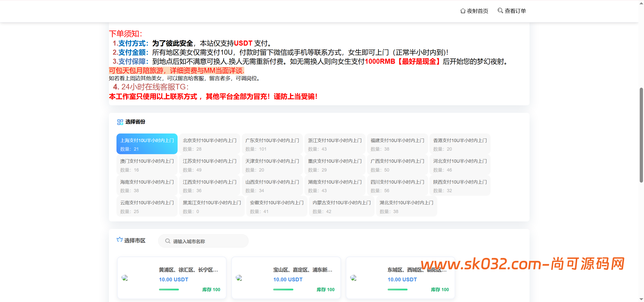Select the 澳门 province card
The height and width of the screenshot is (302, 644).
pyautogui.click(x=147, y=165)
